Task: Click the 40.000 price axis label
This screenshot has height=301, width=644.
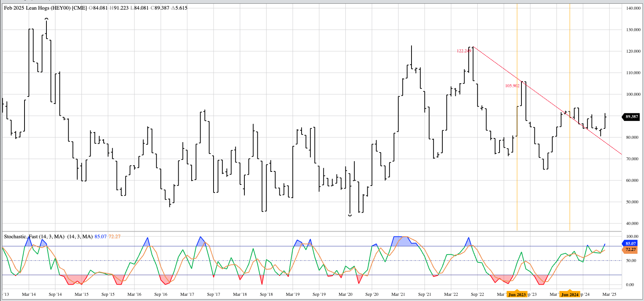Action: 632,223
